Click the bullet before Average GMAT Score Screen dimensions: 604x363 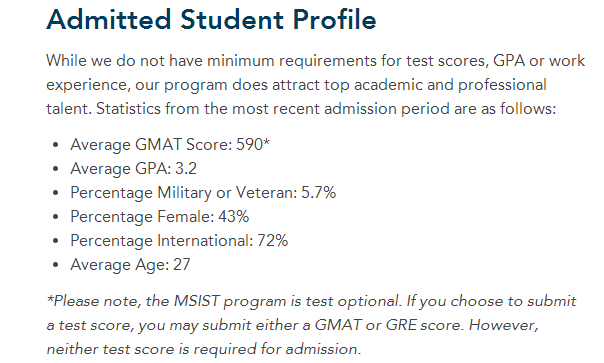click(x=56, y=145)
